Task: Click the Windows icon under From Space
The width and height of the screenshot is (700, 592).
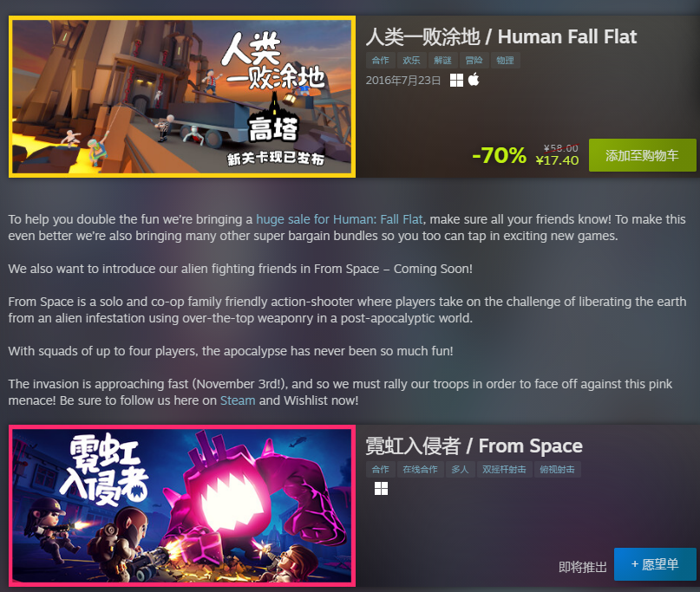Action: coord(381,489)
